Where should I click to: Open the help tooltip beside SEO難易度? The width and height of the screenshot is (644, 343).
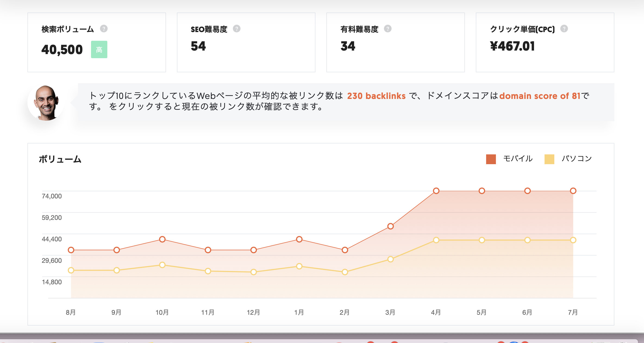(237, 29)
